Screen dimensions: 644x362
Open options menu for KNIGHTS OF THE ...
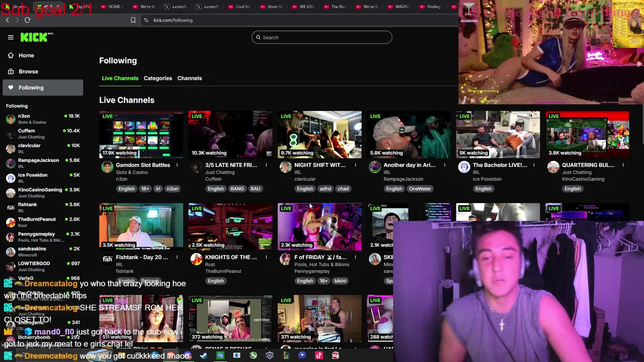coord(266,257)
